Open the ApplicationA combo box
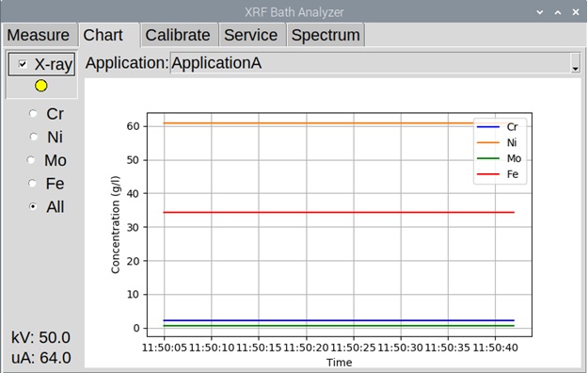 point(375,63)
